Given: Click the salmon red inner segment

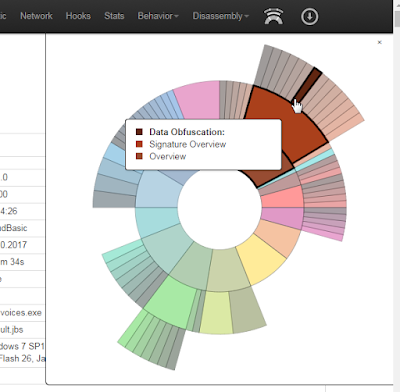Looking at the screenshot, I should click(x=282, y=197).
